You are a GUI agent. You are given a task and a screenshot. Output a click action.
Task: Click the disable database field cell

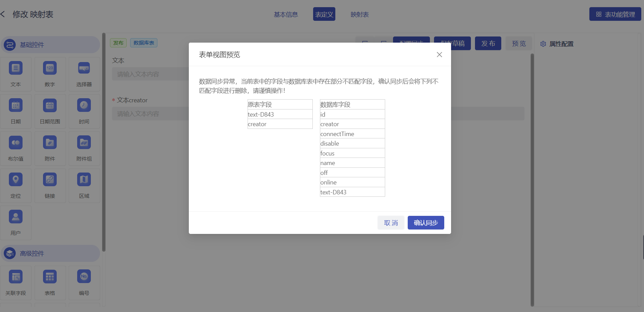pyautogui.click(x=352, y=144)
